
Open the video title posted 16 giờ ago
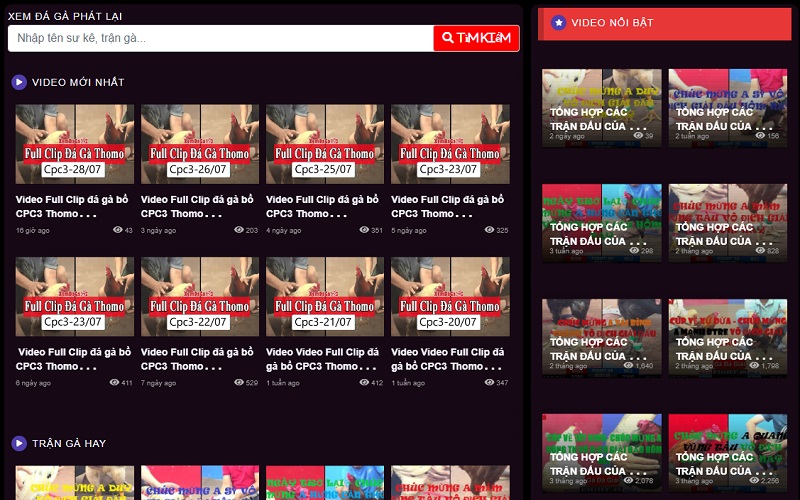click(x=74, y=206)
